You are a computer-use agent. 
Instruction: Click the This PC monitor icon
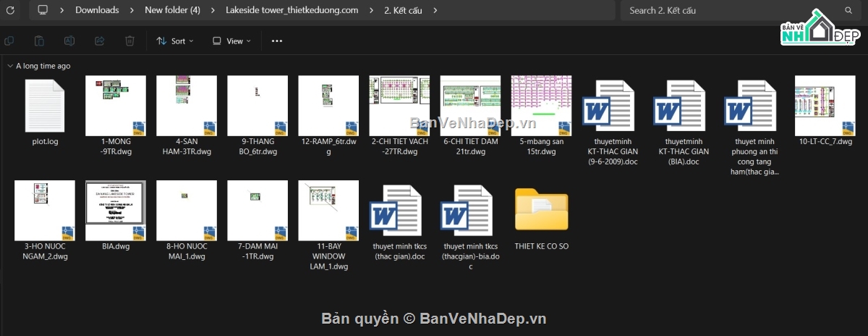coord(43,10)
